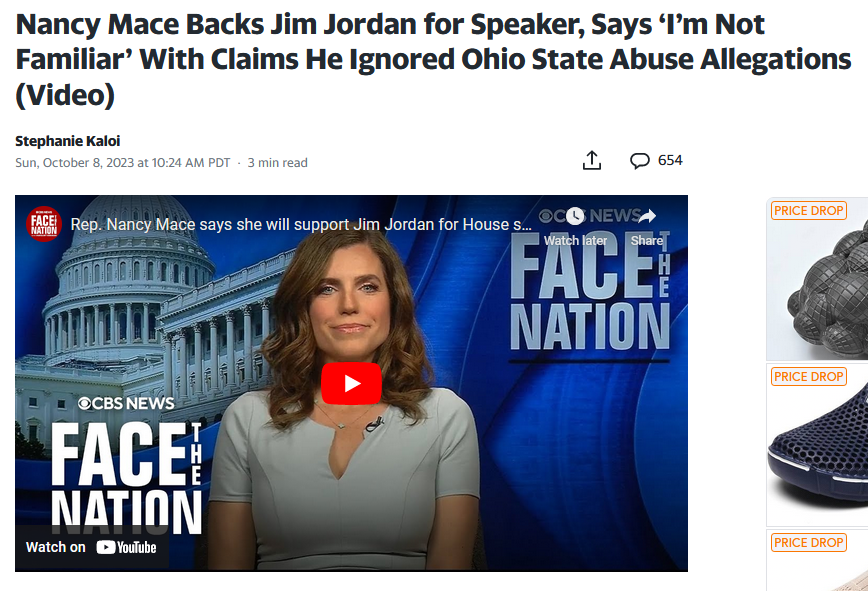Click the third PRICE DROP badge
This screenshot has height=591, width=868.
809,543
